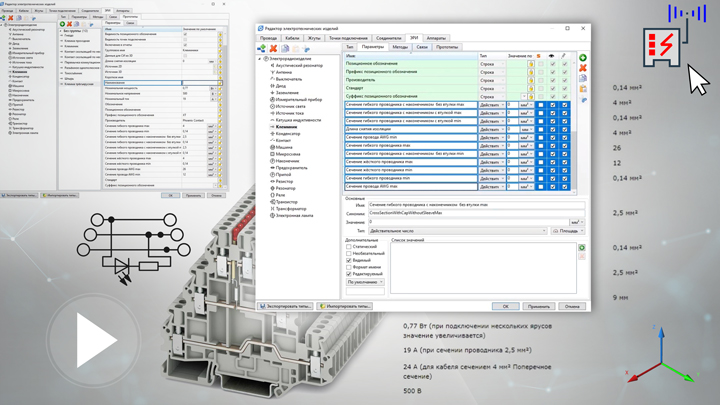Click the green add icon next to Список значений
The image size is (720, 405).
point(582,248)
